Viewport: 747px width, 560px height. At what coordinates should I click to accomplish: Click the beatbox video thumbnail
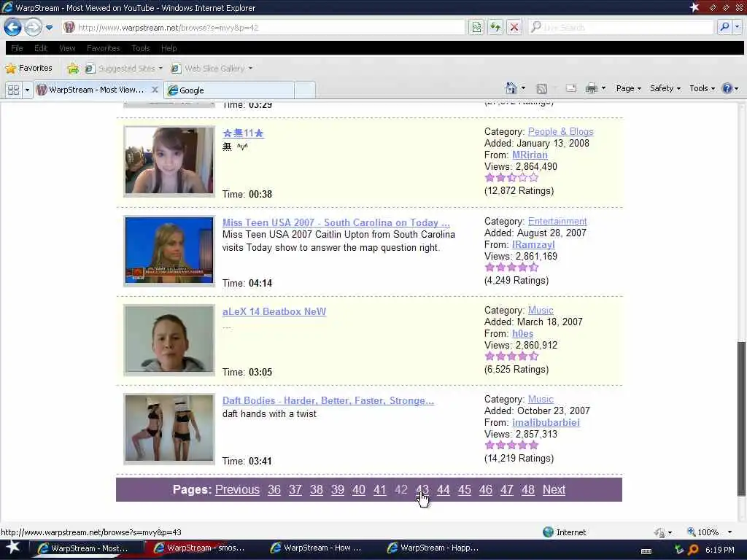[169, 340]
